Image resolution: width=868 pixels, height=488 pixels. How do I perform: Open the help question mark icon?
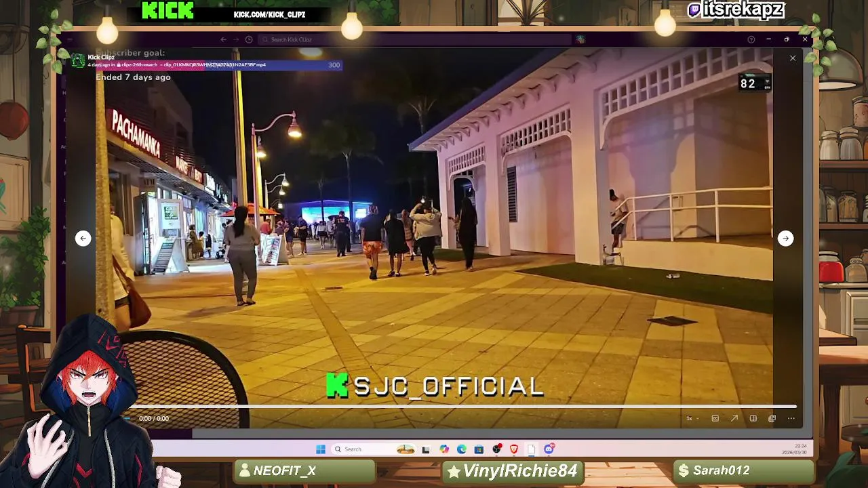[751, 39]
